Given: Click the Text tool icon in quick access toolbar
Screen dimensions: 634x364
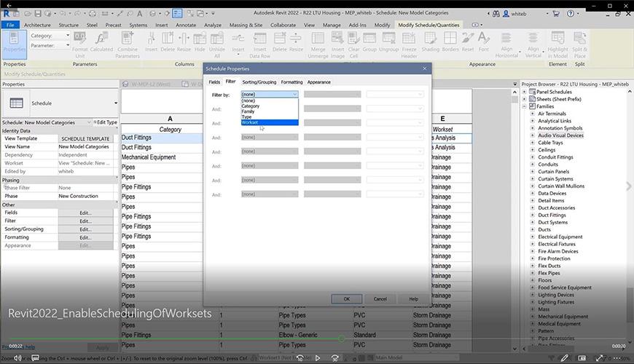Looking at the screenshot, I should click(x=139, y=13).
